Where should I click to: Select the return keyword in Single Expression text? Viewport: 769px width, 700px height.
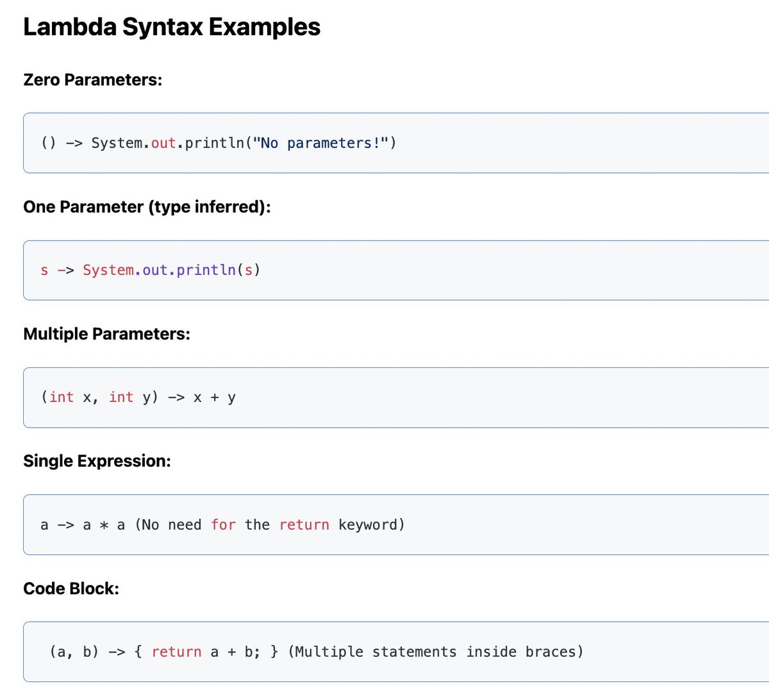tap(304, 524)
